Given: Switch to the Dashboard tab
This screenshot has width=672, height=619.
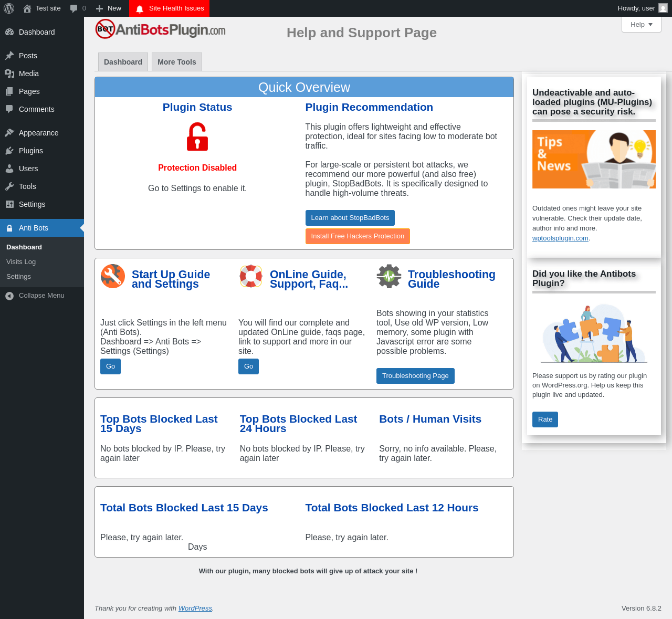Looking at the screenshot, I should tap(123, 62).
